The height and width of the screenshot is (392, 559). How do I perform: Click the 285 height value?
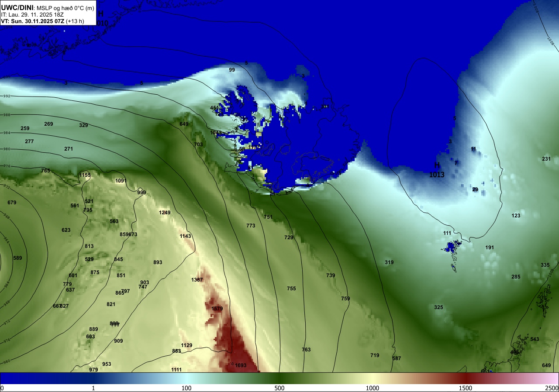pyautogui.click(x=516, y=277)
